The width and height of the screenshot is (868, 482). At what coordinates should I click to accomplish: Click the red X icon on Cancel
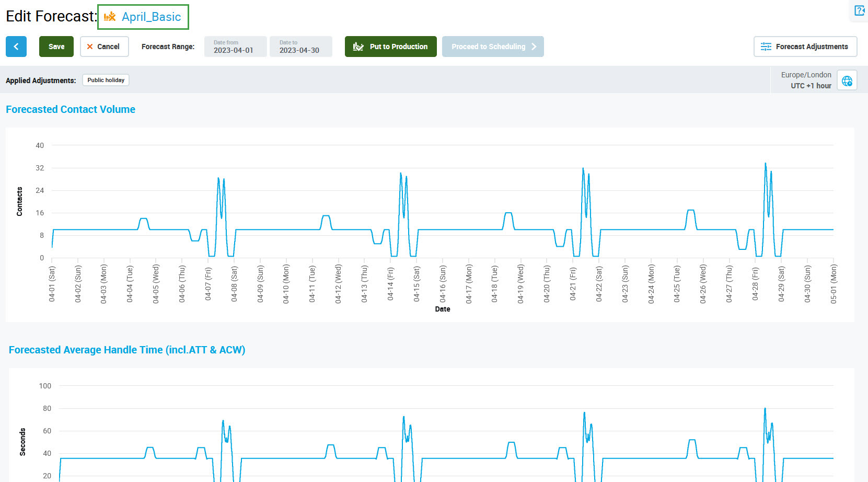coord(90,47)
